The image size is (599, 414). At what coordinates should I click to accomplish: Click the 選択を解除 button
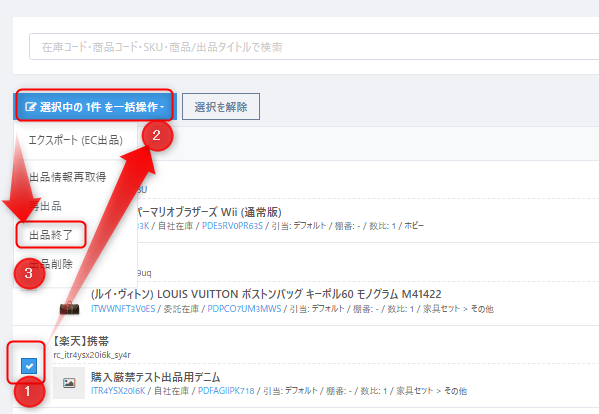(221, 107)
